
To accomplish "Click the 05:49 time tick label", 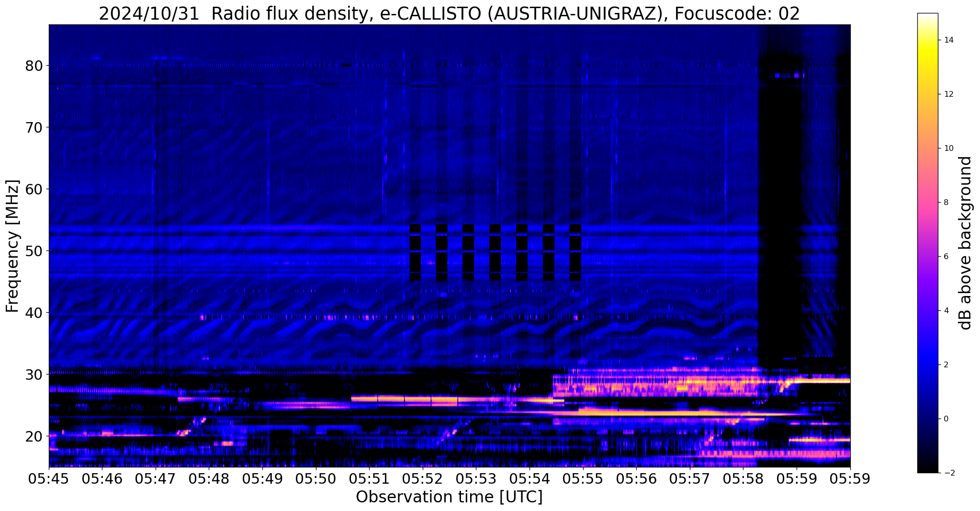I will pos(263,478).
